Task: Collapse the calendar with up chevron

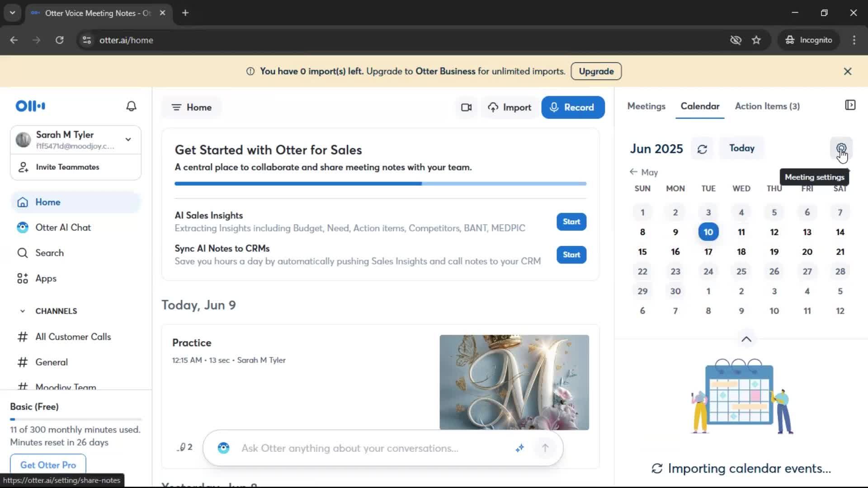Action: coord(746,339)
